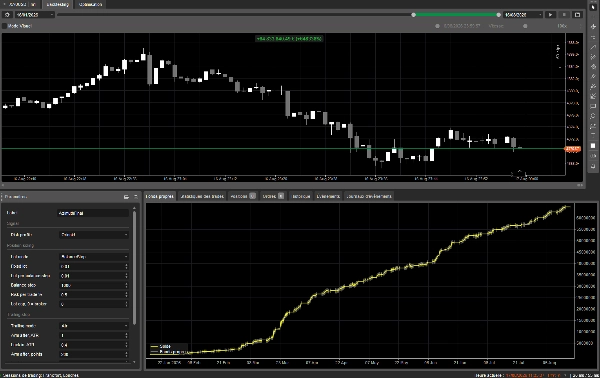600x378 pixels.
Task: Click the window icon right of stop button
Action: click(577, 15)
